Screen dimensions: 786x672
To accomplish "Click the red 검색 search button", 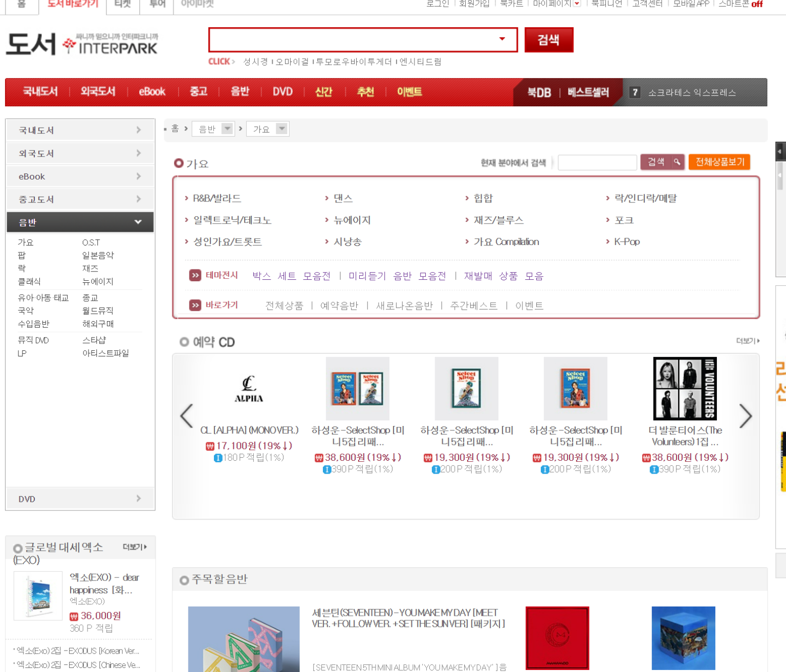I will point(548,39).
